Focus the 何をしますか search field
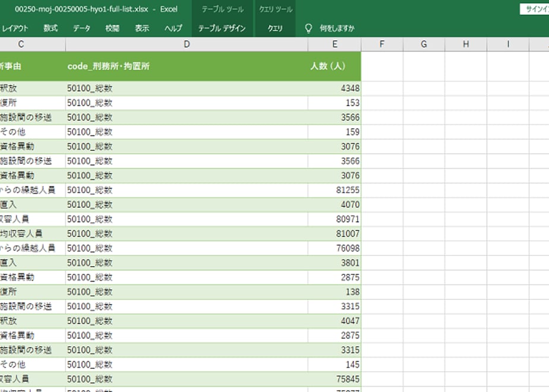549x392 pixels. pos(337,29)
